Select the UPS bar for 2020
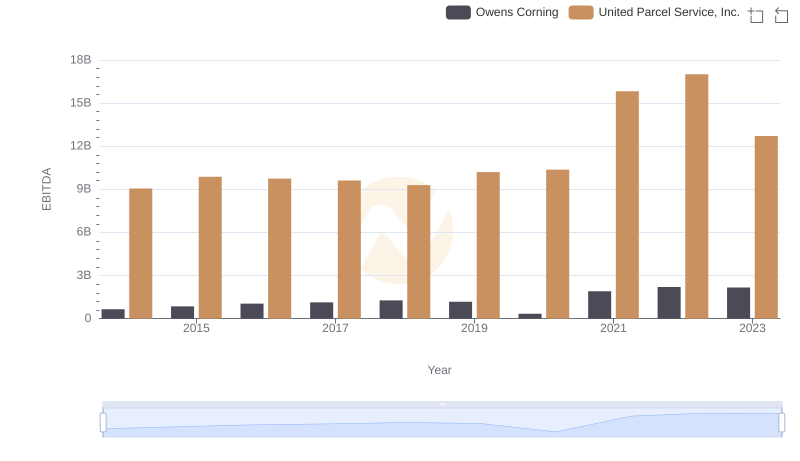800x461 pixels. click(558, 244)
